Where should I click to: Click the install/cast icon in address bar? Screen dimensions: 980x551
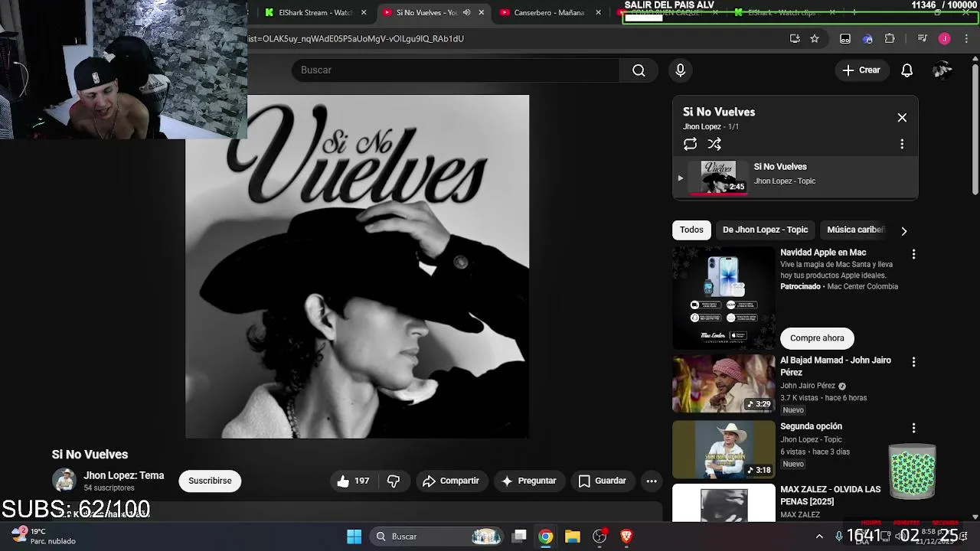click(795, 38)
